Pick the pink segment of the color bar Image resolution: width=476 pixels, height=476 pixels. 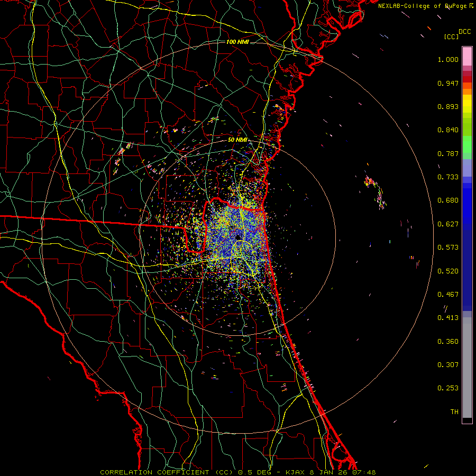pos(467,56)
